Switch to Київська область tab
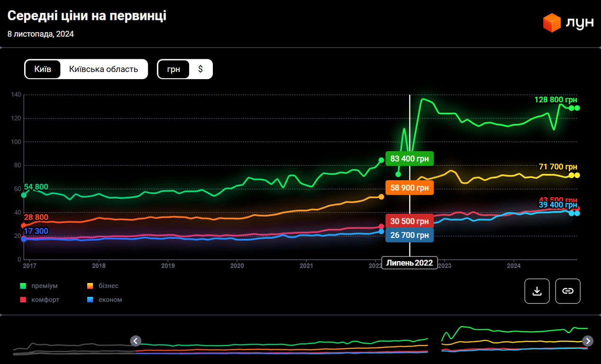The width and height of the screenshot is (601, 364). coord(103,69)
